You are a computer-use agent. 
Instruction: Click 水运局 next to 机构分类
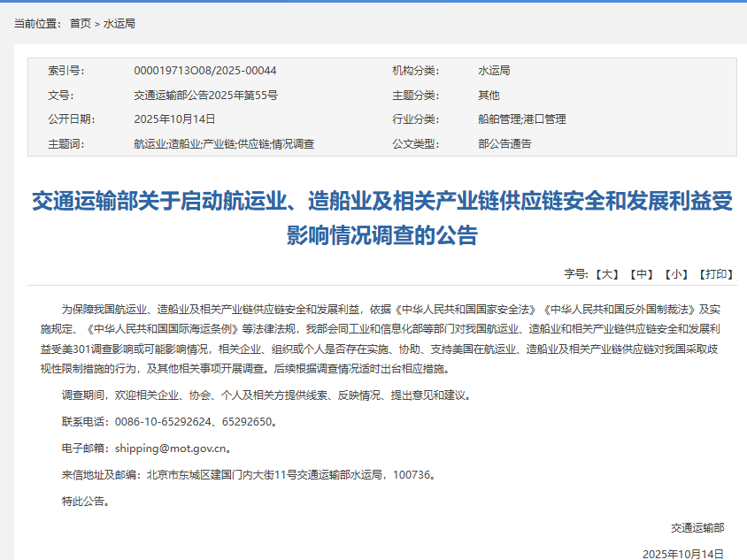tap(494, 71)
